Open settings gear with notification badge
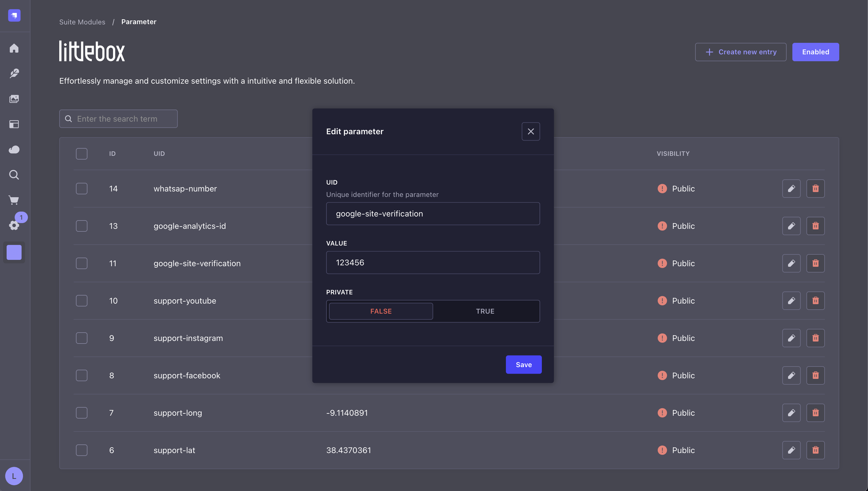This screenshot has height=491, width=868. (14, 225)
